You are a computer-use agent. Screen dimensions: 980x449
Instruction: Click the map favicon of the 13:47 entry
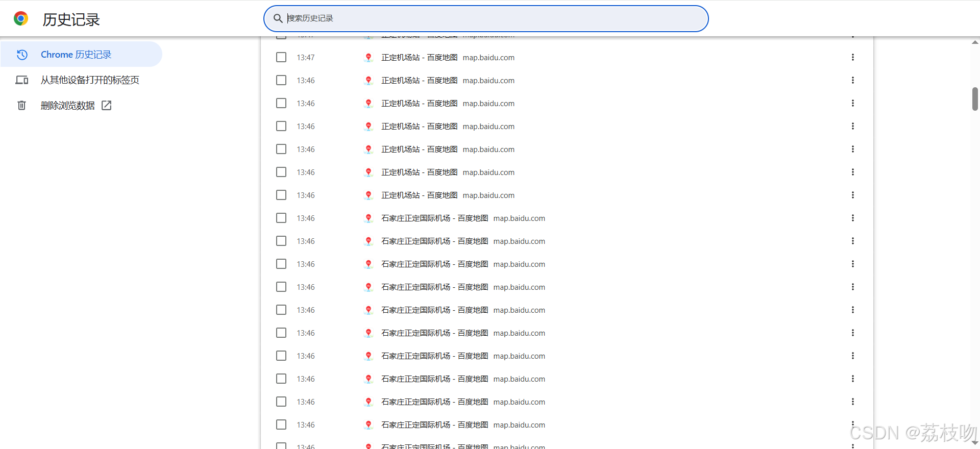(369, 57)
